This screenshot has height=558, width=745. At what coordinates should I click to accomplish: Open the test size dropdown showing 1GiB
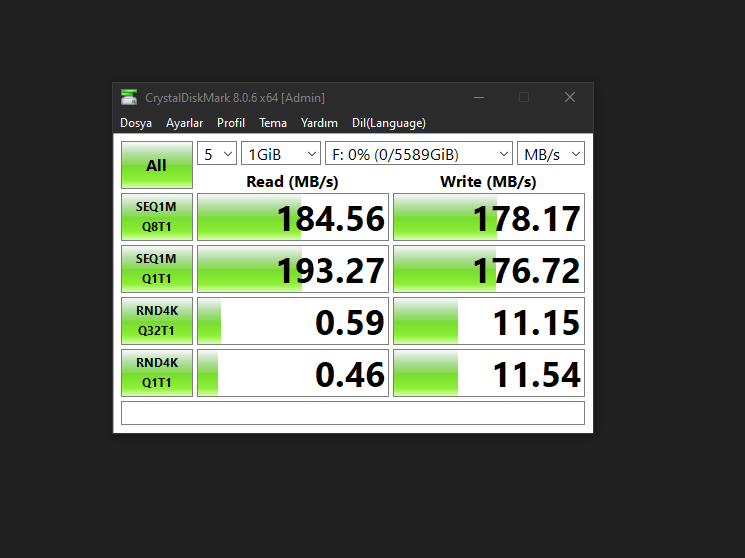click(281, 154)
